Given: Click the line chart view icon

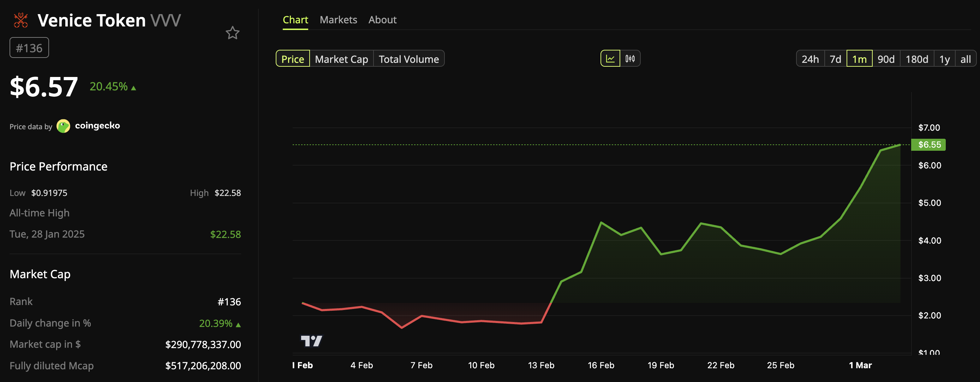Looking at the screenshot, I should [x=610, y=59].
